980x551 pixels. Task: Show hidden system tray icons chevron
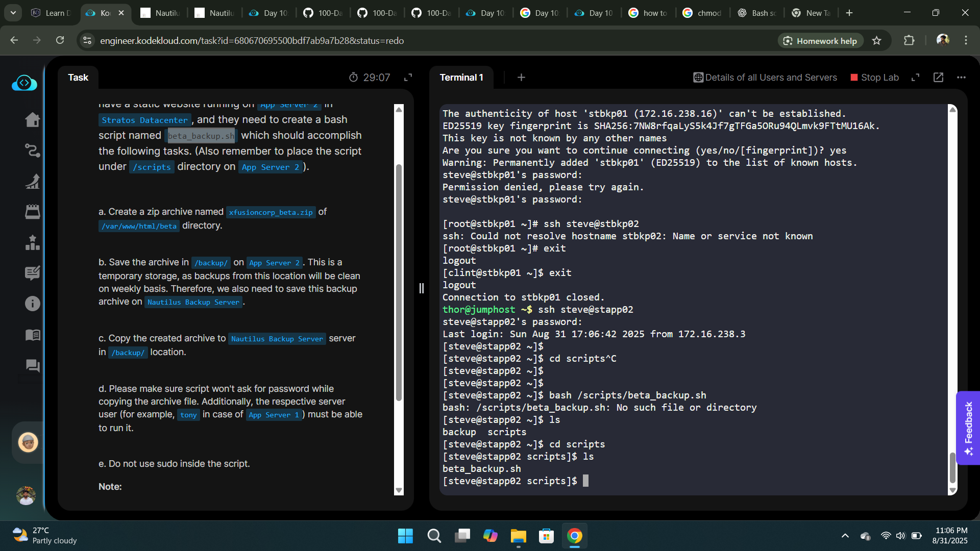pyautogui.click(x=845, y=536)
